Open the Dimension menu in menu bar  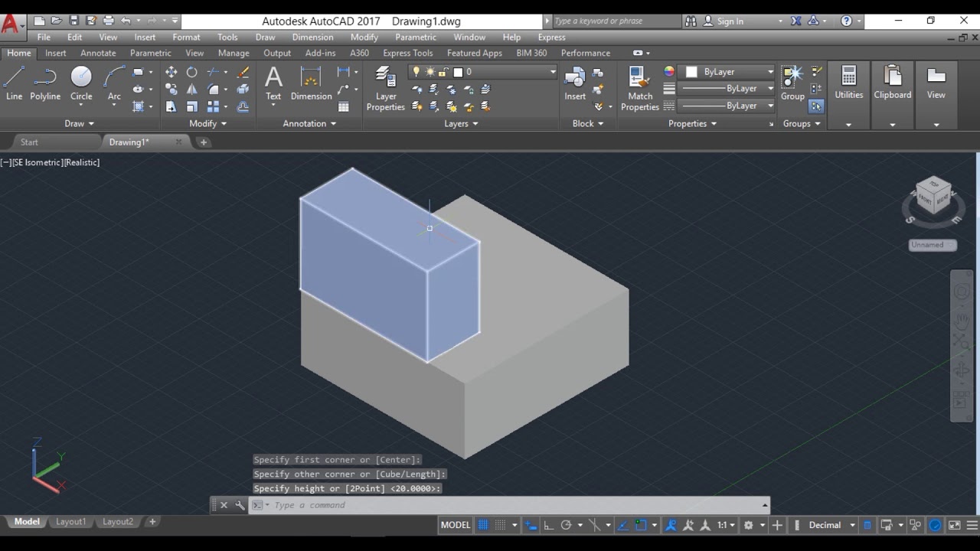tap(312, 37)
